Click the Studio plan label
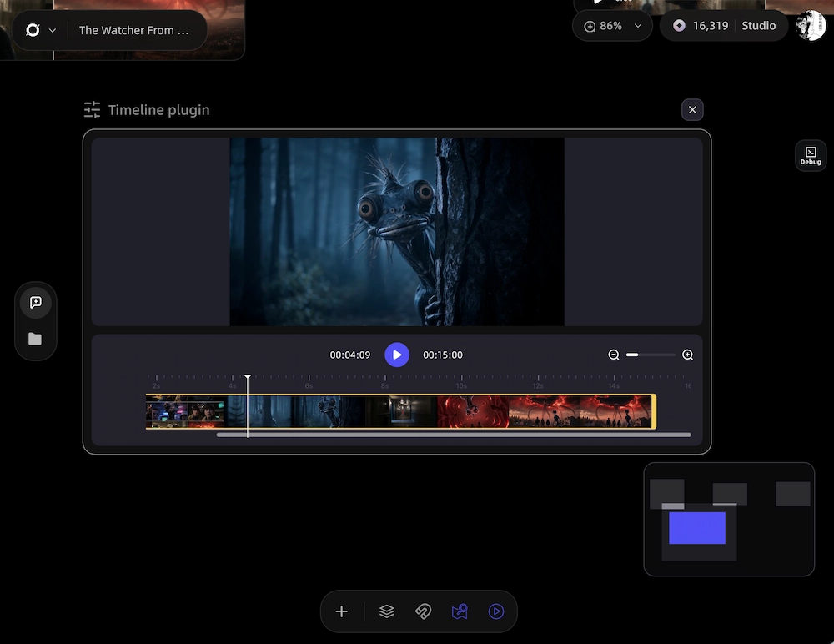 (x=758, y=26)
